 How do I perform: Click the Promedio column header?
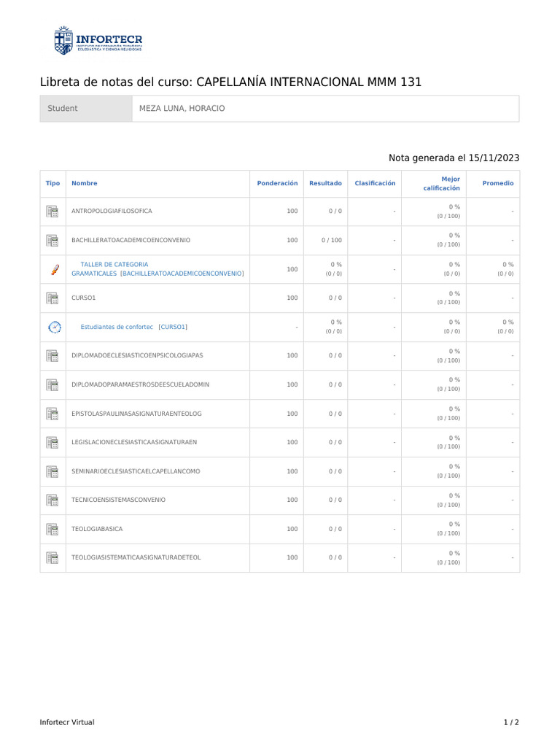click(x=498, y=184)
